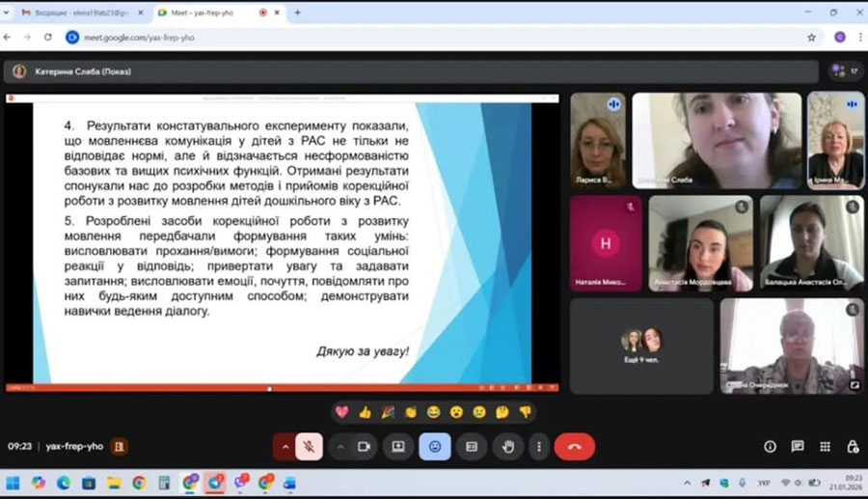Expand audio settings red chevron
This screenshot has width=868, height=499.
tap(285, 446)
